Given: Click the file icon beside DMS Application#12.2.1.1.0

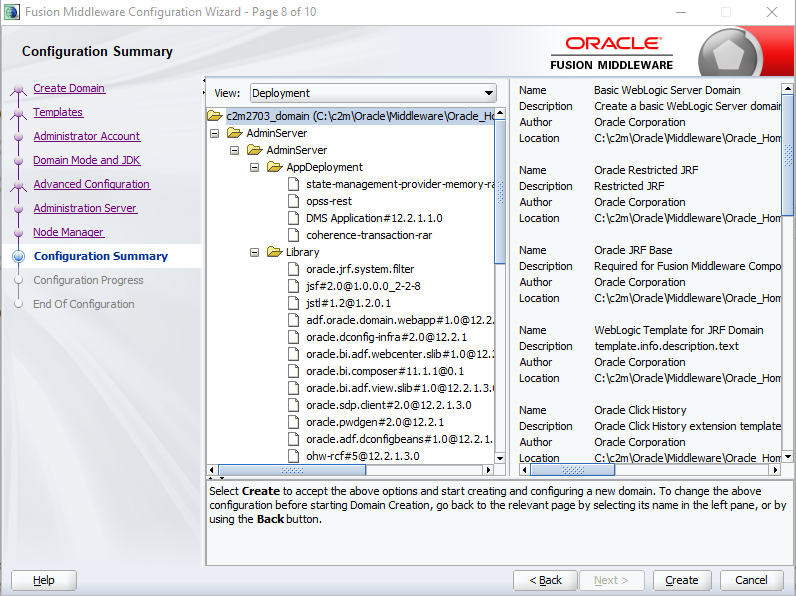Looking at the screenshot, I should pos(293,218).
